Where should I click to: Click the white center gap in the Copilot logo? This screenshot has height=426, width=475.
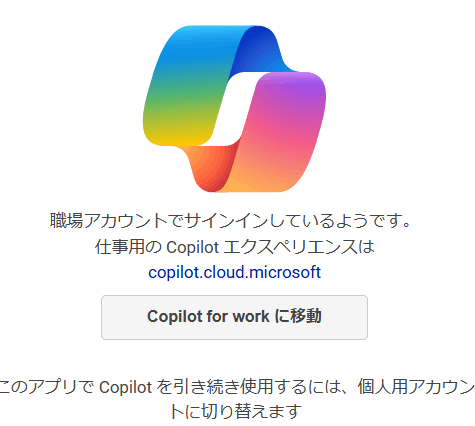[234, 109]
